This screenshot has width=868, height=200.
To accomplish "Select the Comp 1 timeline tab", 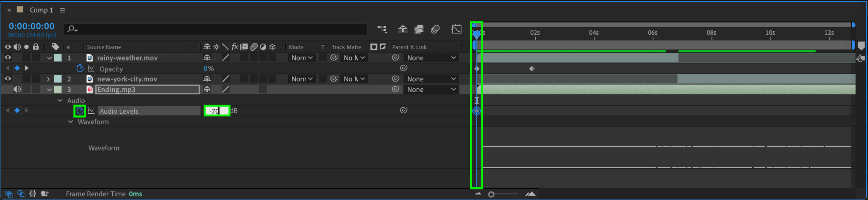I will [41, 10].
